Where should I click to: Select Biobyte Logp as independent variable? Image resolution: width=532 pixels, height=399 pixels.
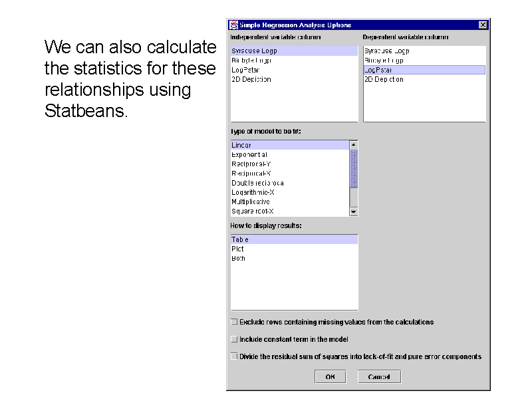(x=251, y=61)
